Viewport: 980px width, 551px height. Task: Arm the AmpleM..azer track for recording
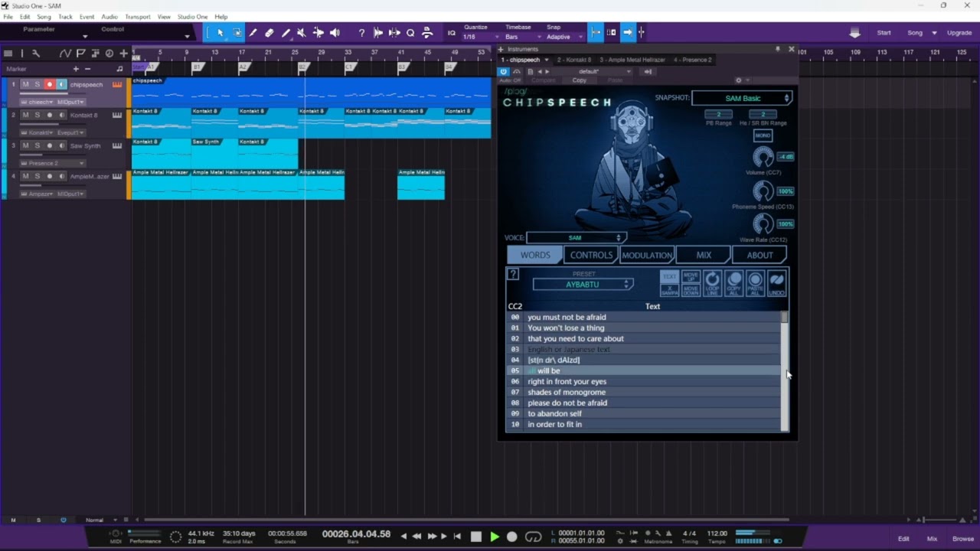50,176
